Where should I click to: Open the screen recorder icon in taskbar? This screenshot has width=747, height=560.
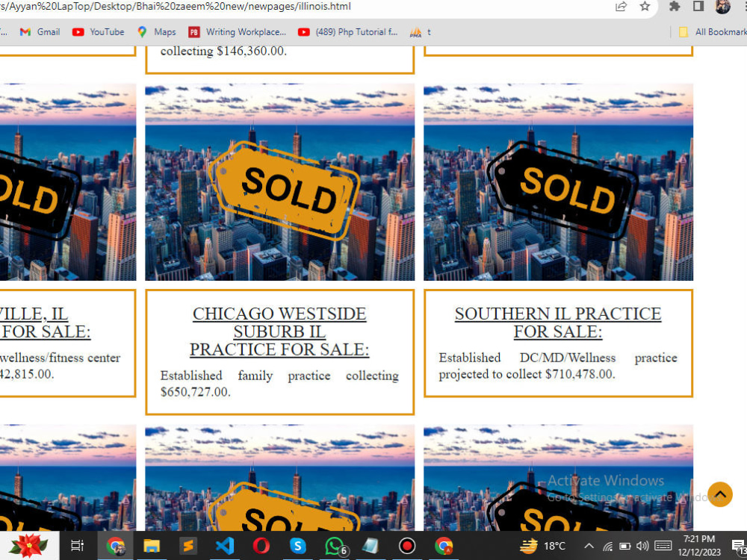point(407,546)
